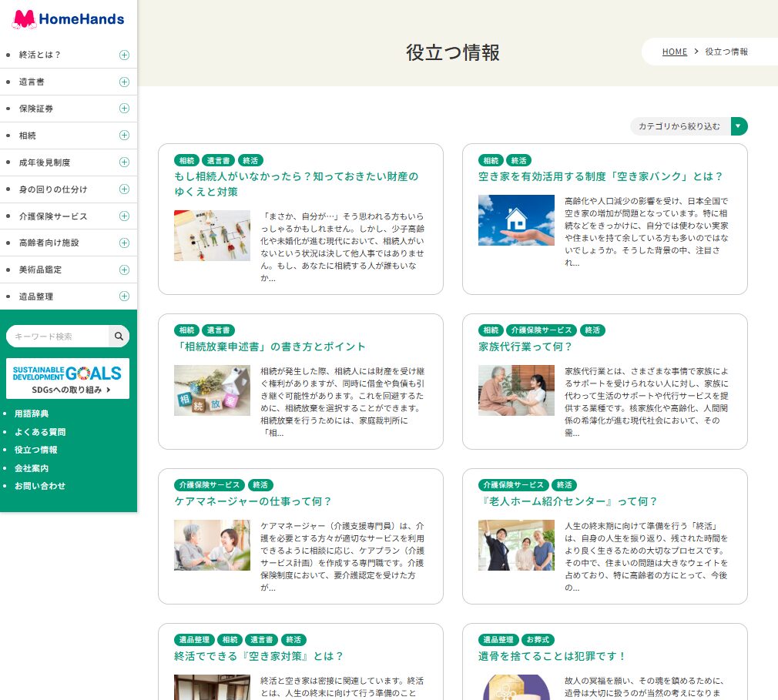Go to 用語辞典 link
The width and height of the screenshot is (778, 700).
tap(32, 414)
